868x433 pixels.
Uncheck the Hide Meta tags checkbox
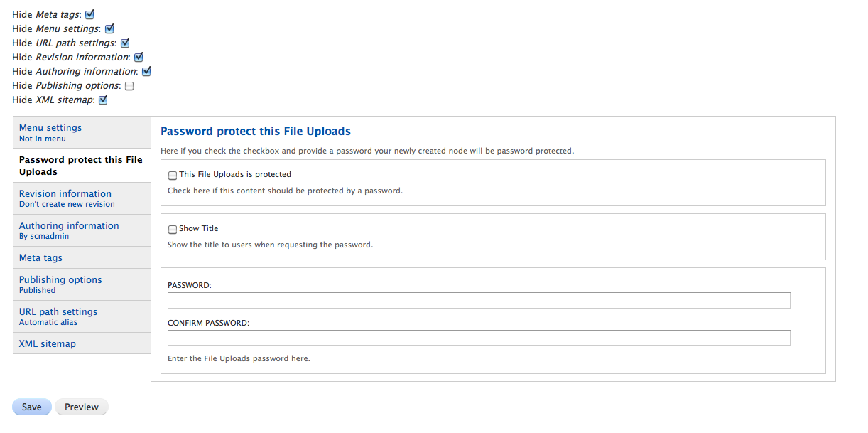click(x=89, y=14)
